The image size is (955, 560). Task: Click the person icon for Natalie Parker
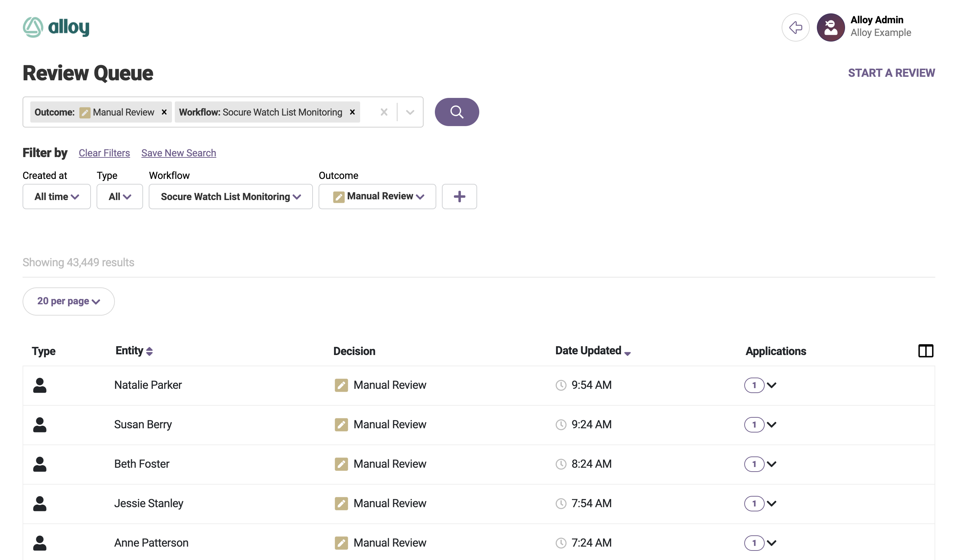pyautogui.click(x=40, y=385)
